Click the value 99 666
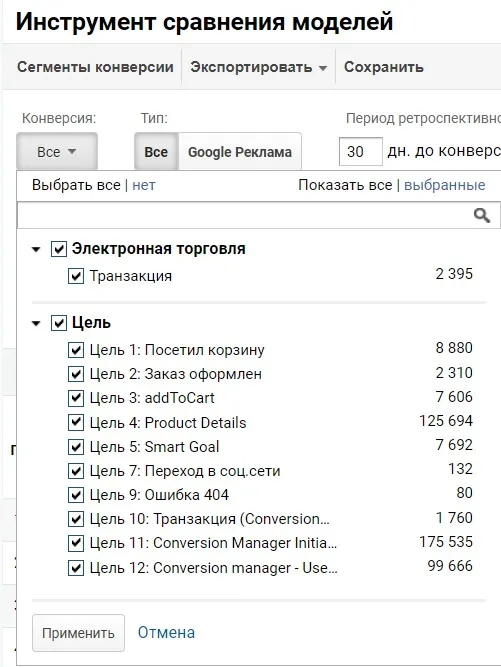The width and height of the screenshot is (501, 667). coord(450,566)
